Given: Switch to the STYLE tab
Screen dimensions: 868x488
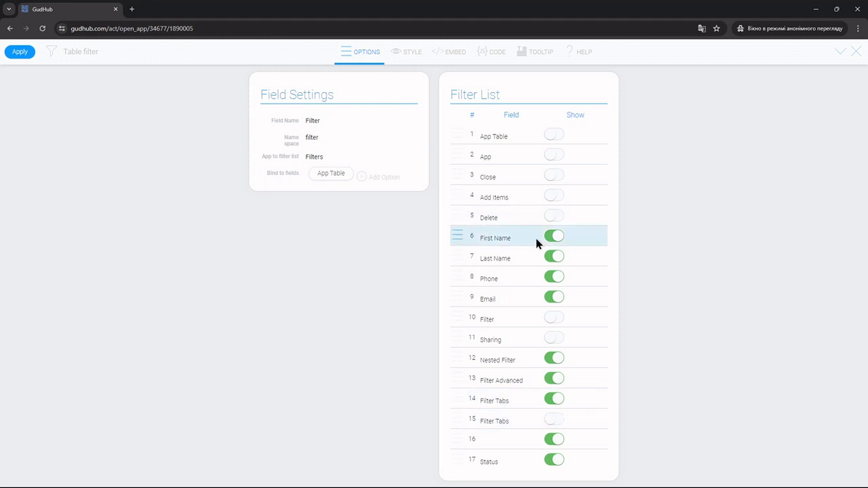Looking at the screenshot, I should pyautogui.click(x=406, y=52).
